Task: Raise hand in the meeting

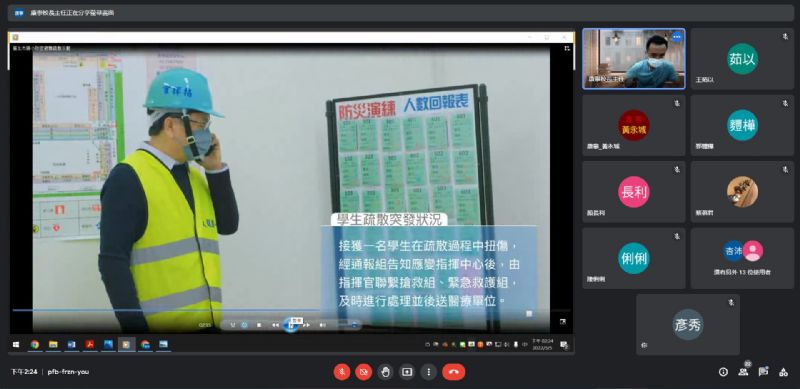Action: pos(385,372)
